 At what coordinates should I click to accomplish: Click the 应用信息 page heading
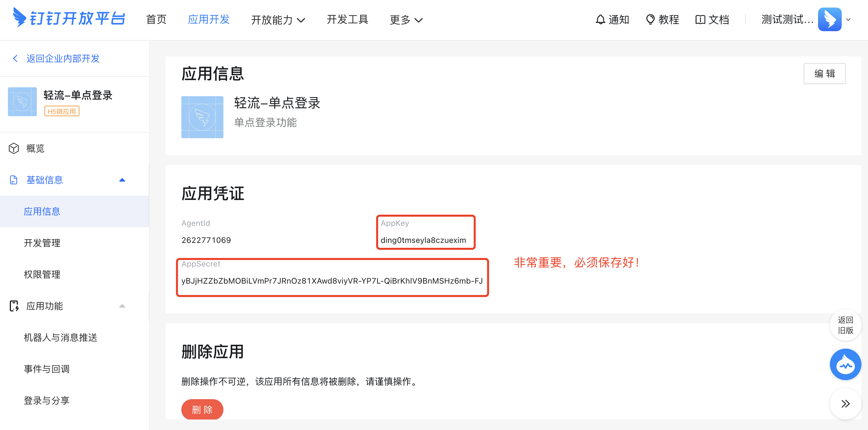pyautogui.click(x=213, y=74)
